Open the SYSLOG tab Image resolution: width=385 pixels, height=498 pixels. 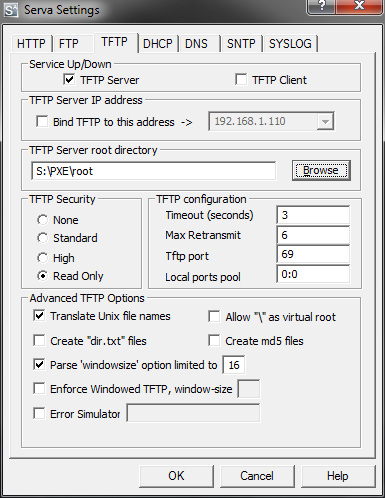tap(290, 44)
